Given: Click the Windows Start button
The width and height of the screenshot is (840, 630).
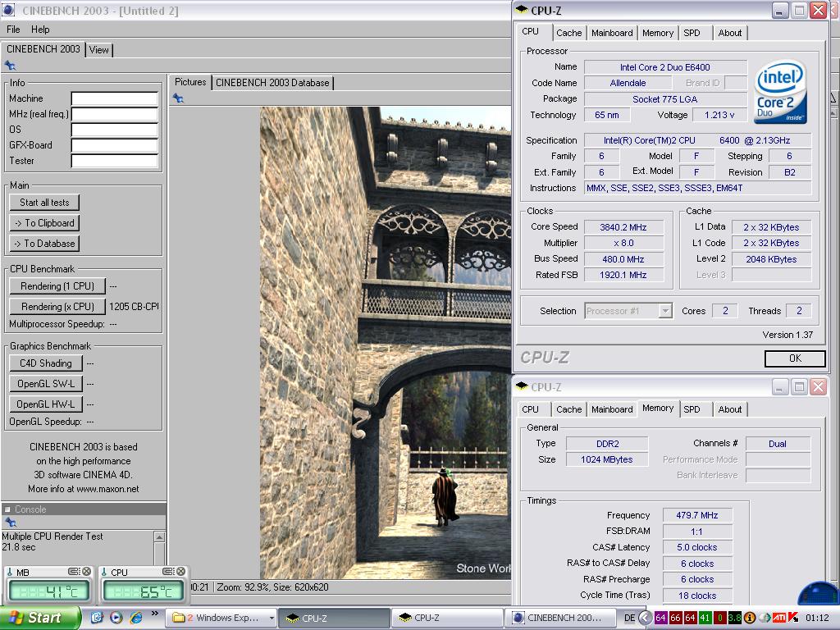Looking at the screenshot, I should tap(40, 618).
